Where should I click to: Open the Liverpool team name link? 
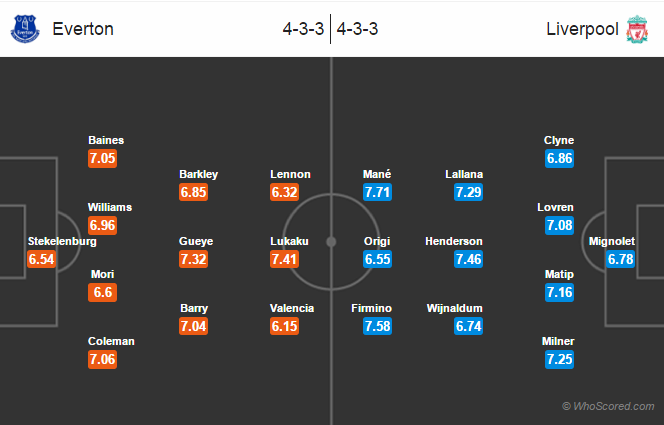[x=582, y=29]
